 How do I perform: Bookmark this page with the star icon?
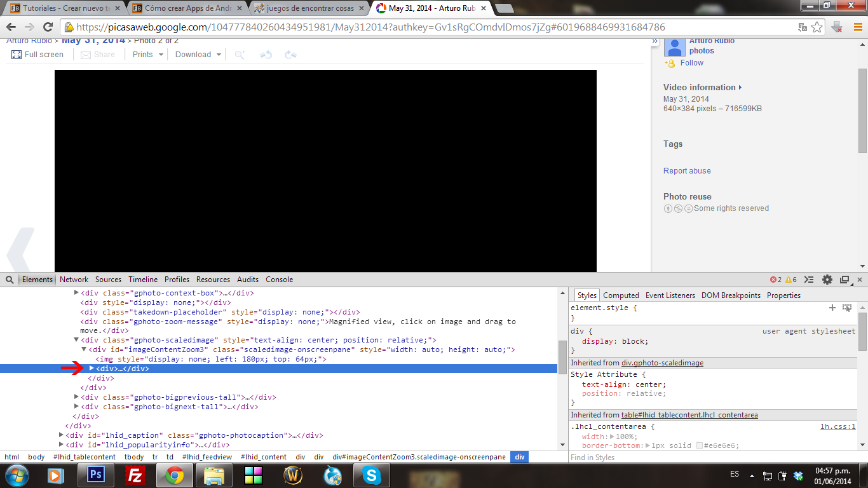tap(817, 27)
